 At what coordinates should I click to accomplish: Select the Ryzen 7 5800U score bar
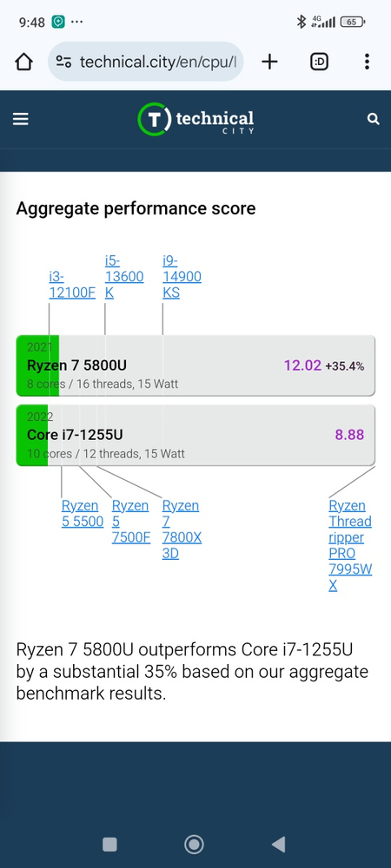tap(195, 365)
